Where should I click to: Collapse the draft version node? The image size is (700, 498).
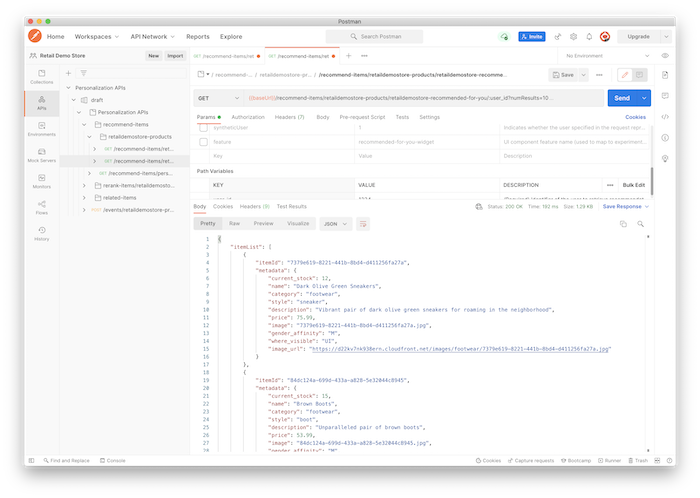74,100
